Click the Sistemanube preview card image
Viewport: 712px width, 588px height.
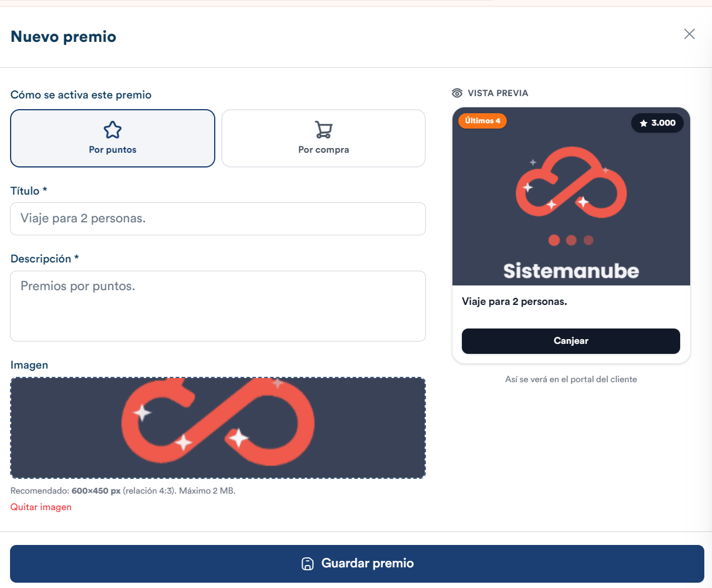571,196
